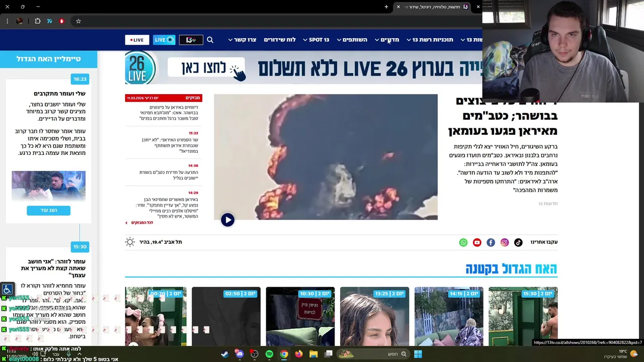Screen dimensions: 644x362
Task: Open the site search magnifier icon
Action: (210, 40)
